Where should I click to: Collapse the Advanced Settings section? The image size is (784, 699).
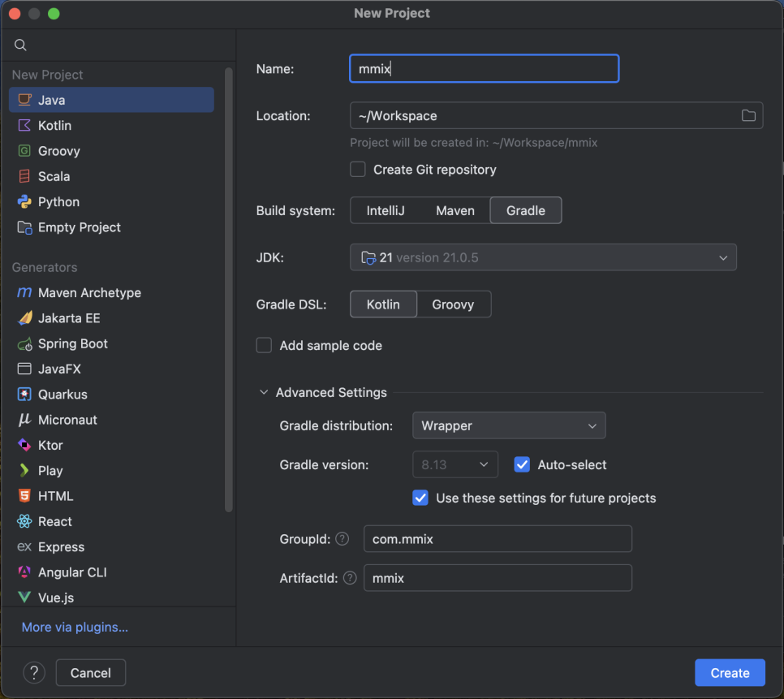264,392
